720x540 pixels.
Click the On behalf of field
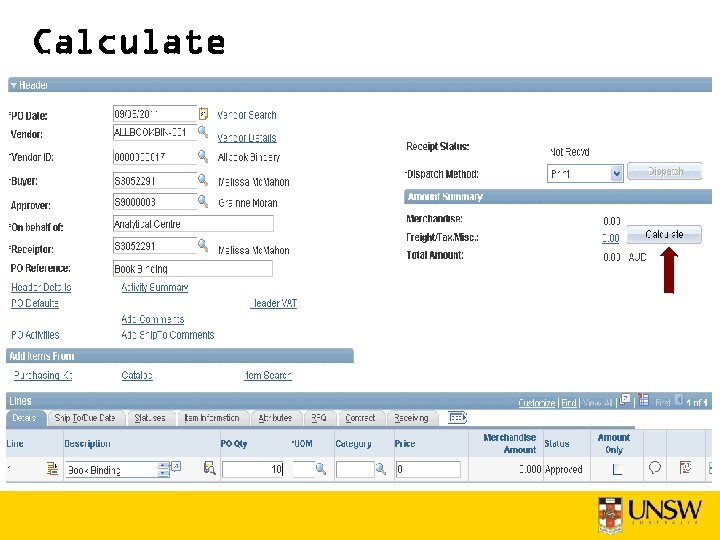[x=193, y=224]
